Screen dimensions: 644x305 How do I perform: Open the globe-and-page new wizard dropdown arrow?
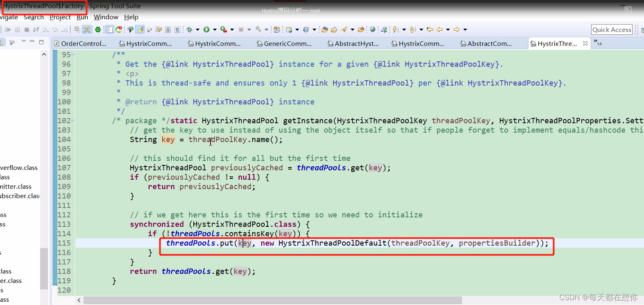coord(297,29)
